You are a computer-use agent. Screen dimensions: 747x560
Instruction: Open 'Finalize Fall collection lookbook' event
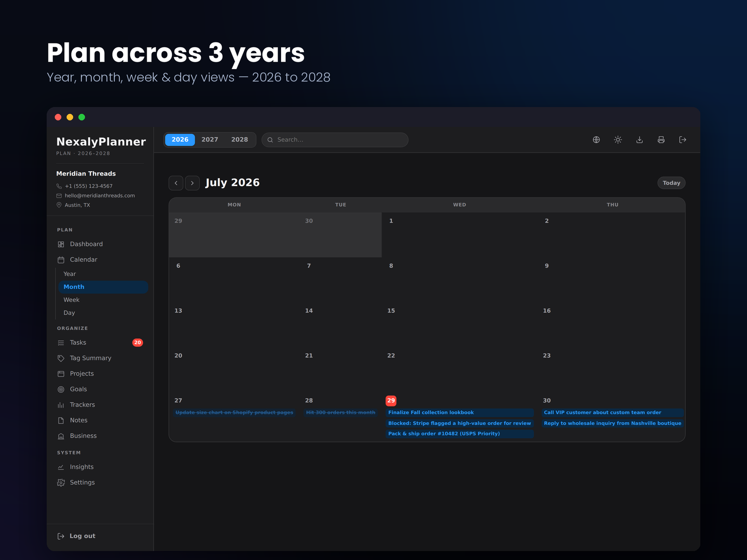[459, 413]
